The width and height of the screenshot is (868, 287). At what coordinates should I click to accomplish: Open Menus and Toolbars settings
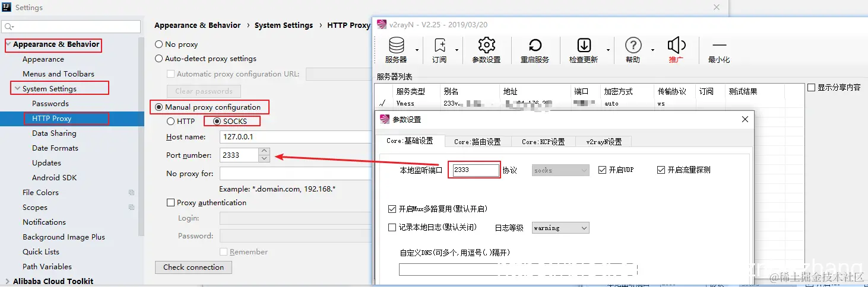[58, 74]
